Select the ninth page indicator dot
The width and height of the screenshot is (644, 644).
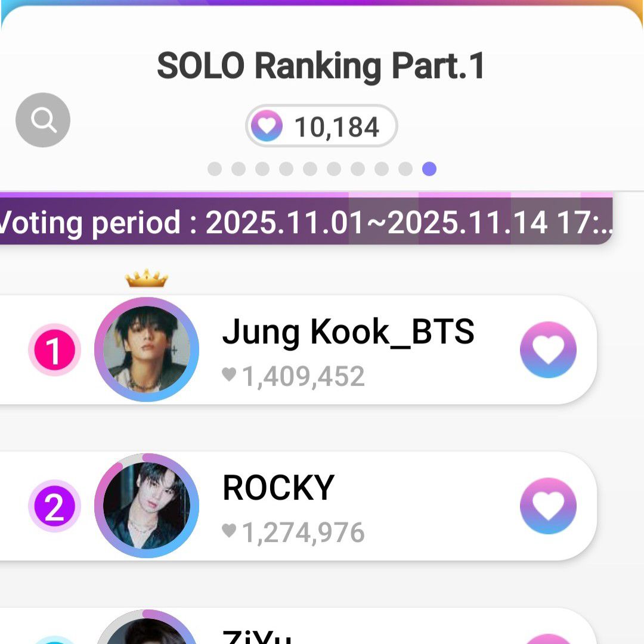tap(405, 169)
